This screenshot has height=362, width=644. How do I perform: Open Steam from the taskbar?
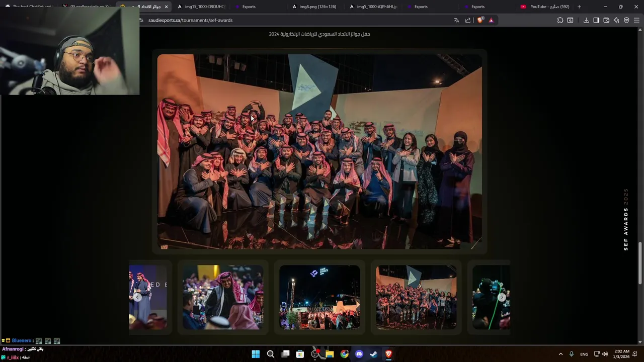374,354
